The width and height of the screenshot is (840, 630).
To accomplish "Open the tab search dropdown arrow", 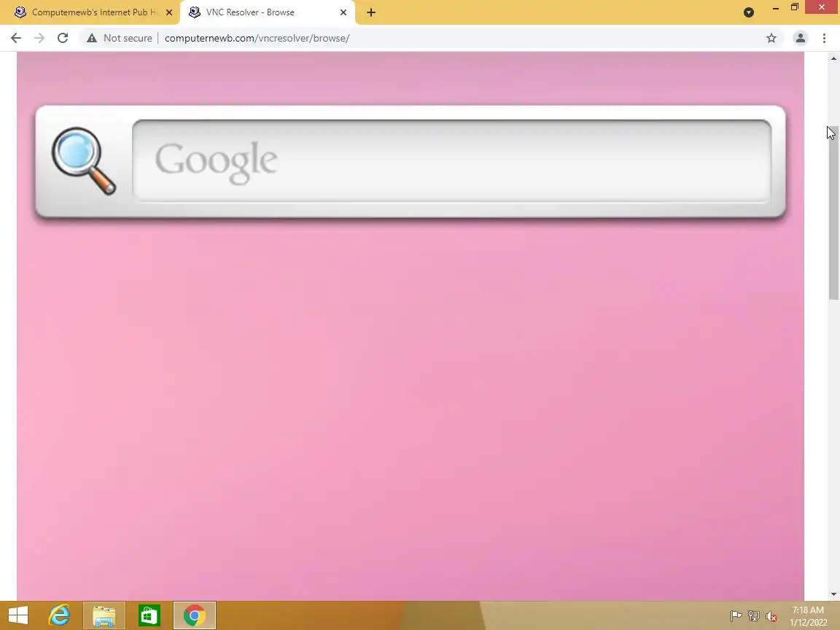I will [749, 12].
